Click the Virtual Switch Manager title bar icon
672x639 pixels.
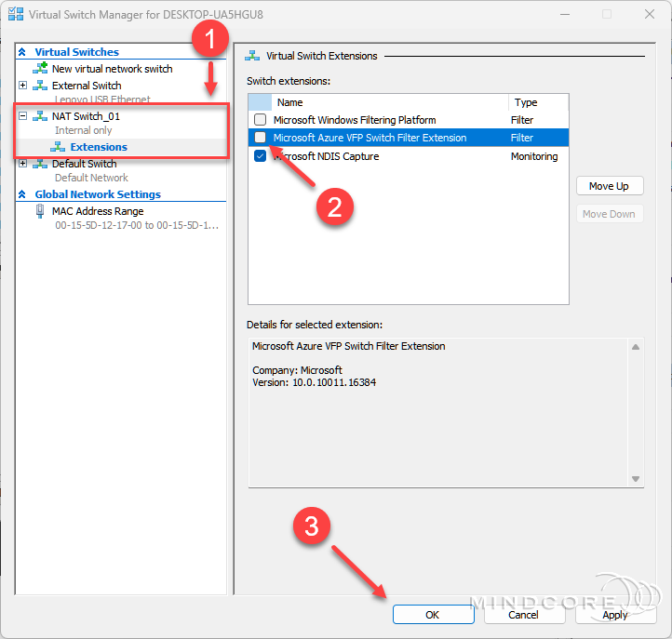click(x=16, y=14)
